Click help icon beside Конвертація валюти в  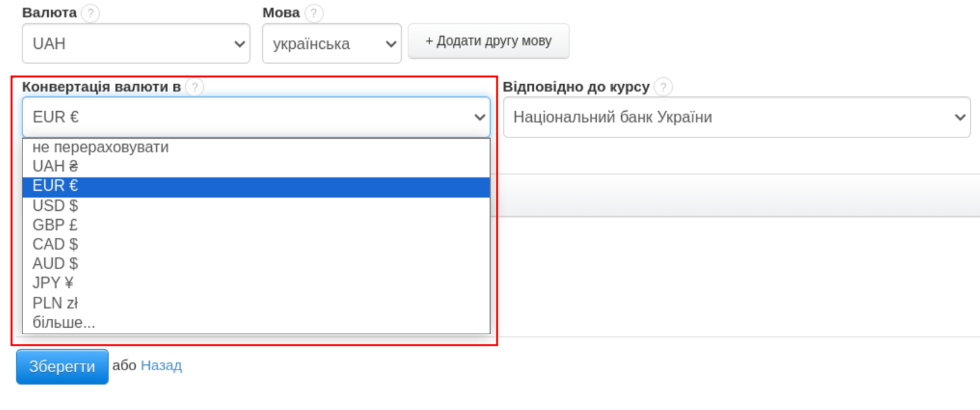(194, 87)
